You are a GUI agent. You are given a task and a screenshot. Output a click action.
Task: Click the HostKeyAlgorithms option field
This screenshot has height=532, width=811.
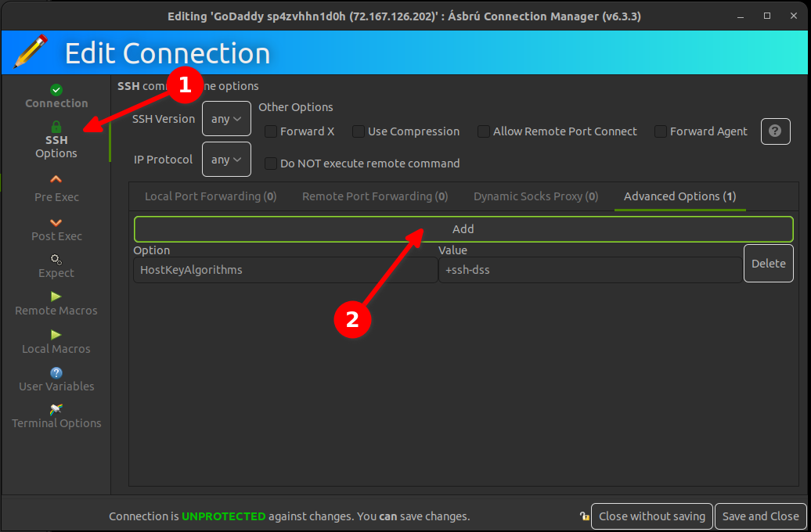[285, 270]
